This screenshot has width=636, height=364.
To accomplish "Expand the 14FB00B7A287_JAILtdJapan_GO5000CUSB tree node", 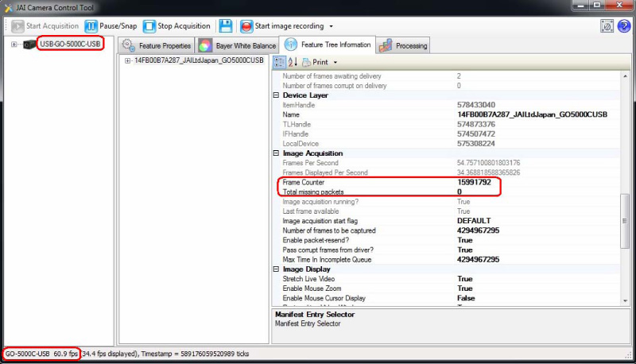I will click(x=127, y=61).
